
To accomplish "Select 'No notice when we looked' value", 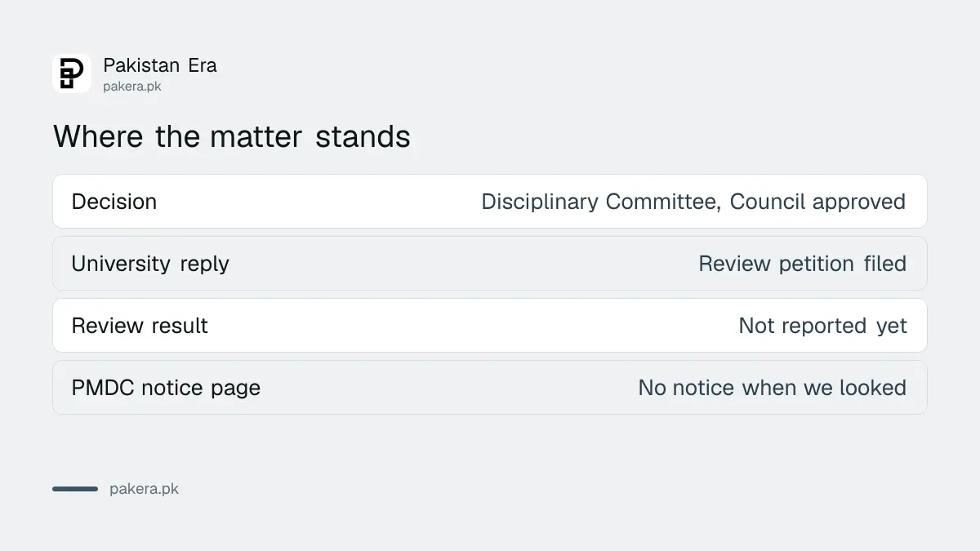I will click(773, 388).
